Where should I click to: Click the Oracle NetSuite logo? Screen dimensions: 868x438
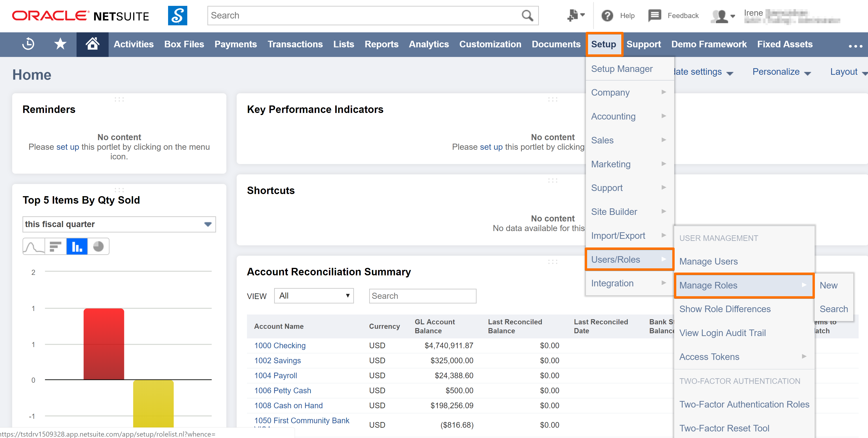[x=80, y=16]
